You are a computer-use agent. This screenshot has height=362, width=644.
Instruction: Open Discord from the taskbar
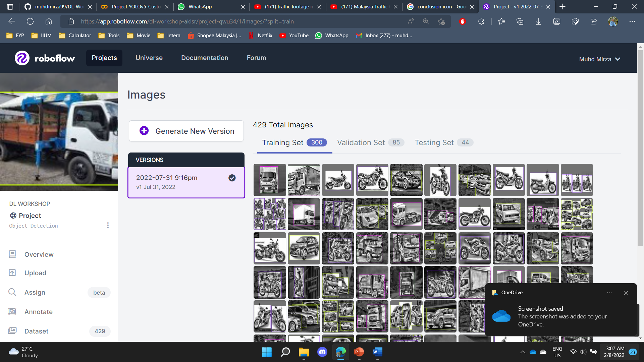pyautogui.click(x=322, y=352)
